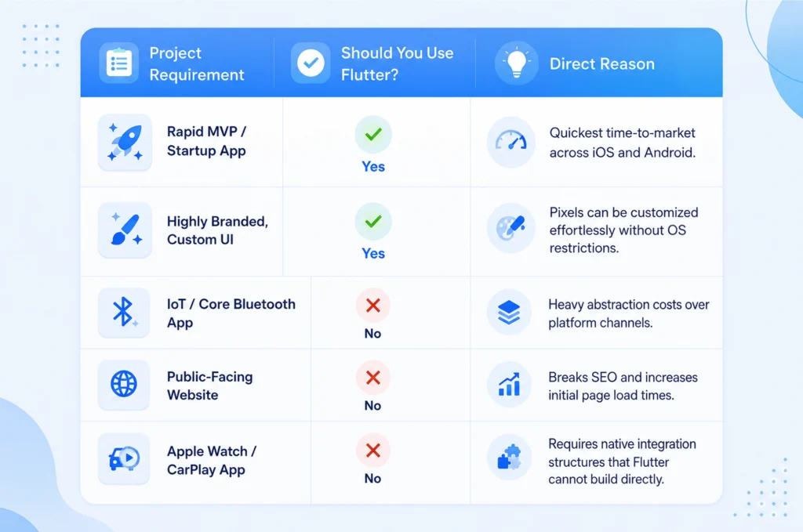The height and width of the screenshot is (532, 803).
Task: Click the palette icon beside Pixels customized text
Action: (511, 228)
